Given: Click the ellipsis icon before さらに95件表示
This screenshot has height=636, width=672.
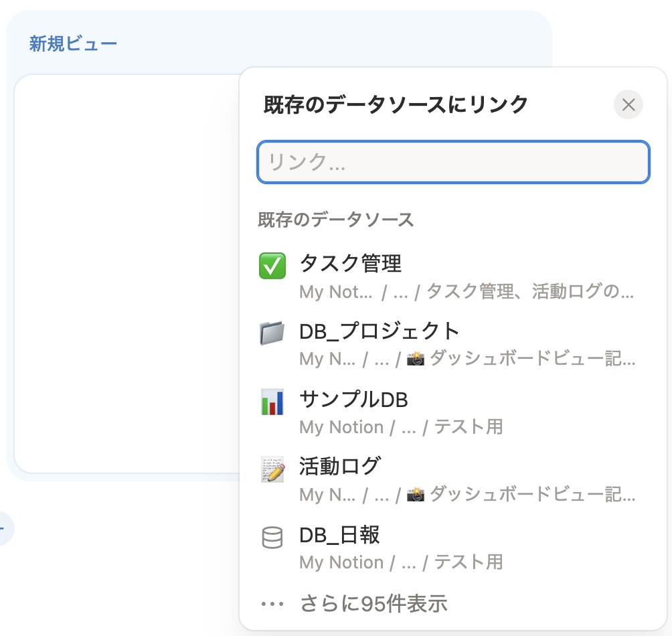Looking at the screenshot, I should click(x=272, y=603).
